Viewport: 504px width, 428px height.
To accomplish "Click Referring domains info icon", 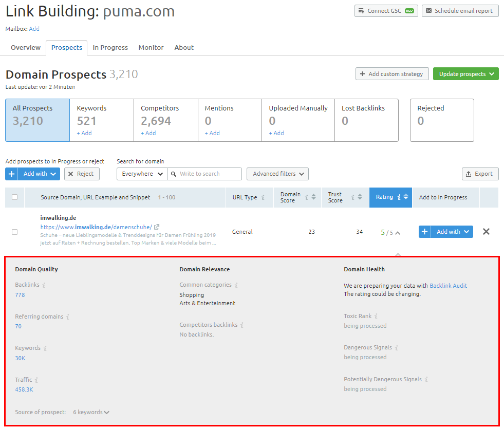I will (68, 317).
